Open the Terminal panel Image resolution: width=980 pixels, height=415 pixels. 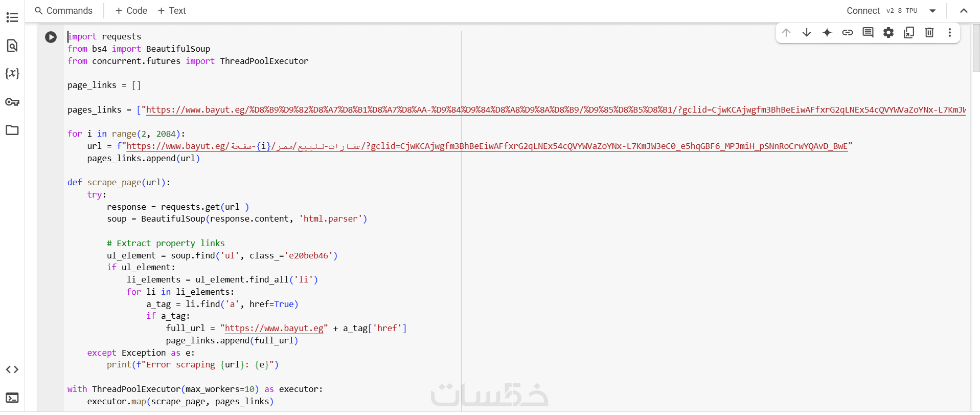pos(12,398)
